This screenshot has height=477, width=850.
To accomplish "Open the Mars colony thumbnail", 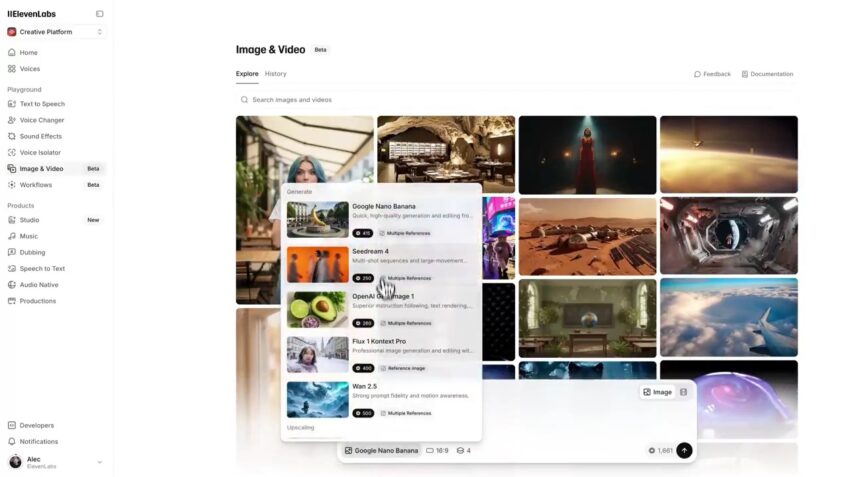I will (x=587, y=236).
